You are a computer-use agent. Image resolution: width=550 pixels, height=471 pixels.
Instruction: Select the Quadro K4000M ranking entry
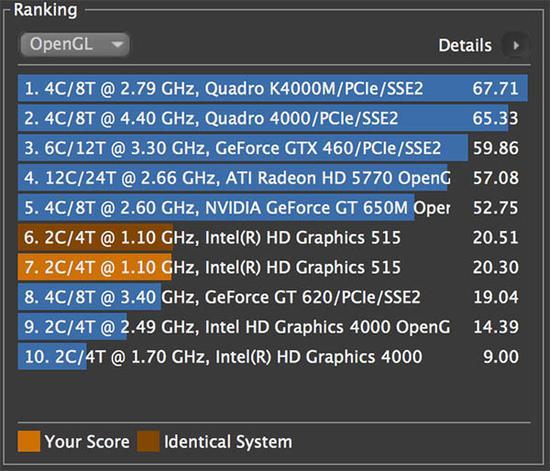coord(273,88)
